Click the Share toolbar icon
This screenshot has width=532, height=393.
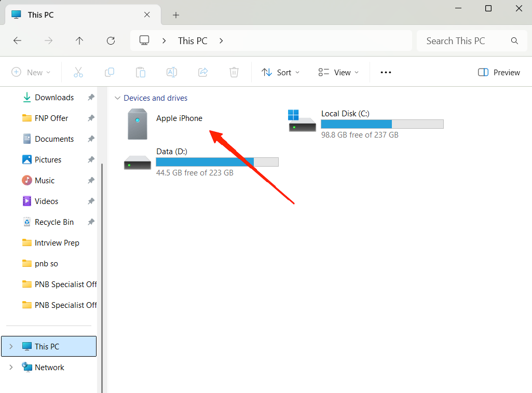tap(203, 72)
